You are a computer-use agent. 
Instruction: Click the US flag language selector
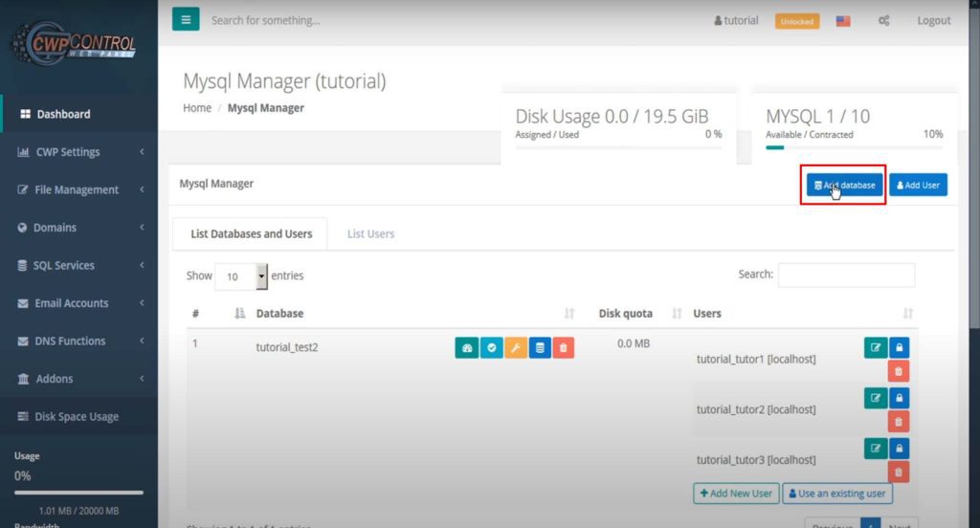click(843, 21)
